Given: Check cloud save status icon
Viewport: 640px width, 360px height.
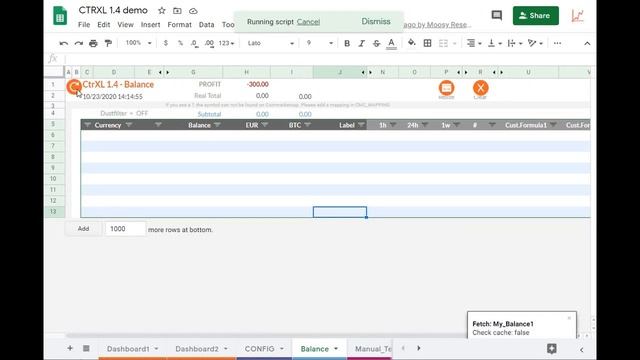Looking at the screenshot, I should [x=193, y=11].
